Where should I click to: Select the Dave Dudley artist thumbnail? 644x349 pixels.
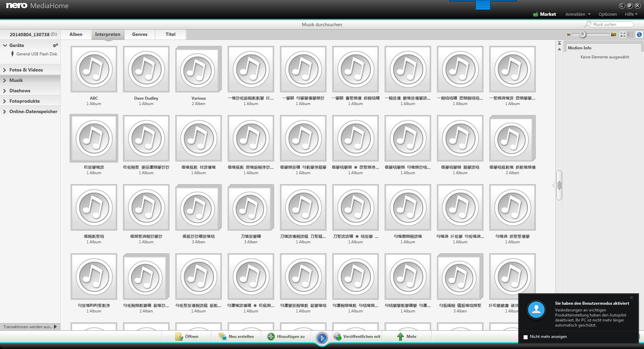point(146,69)
